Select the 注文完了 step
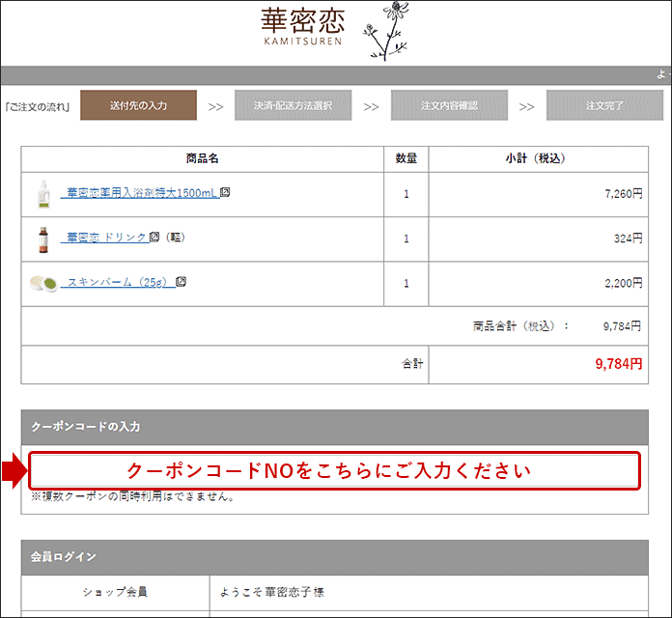The width and height of the screenshot is (672, 618). (x=604, y=105)
